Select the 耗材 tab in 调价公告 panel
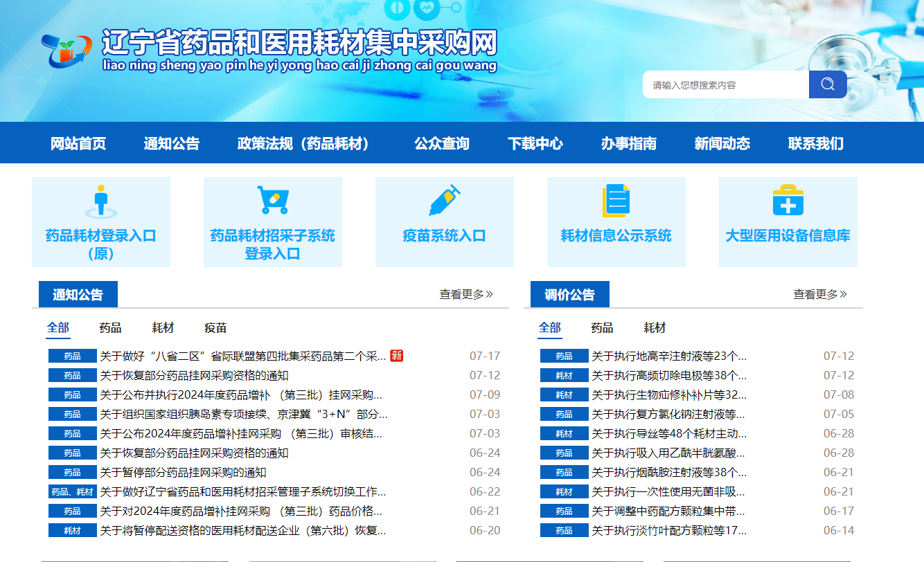Image resolution: width=924 pixels, height=562 pixels. click(x=652, y=327)
